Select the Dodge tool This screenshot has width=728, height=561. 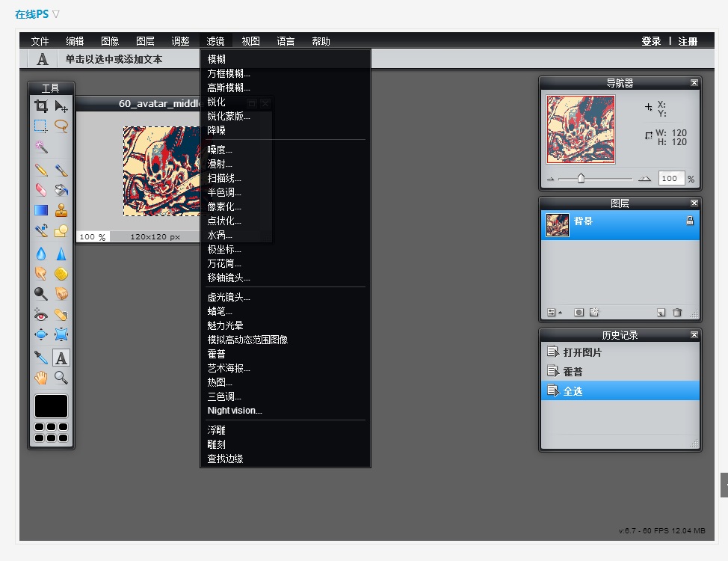pyautogui.click(x=41, y=294)
